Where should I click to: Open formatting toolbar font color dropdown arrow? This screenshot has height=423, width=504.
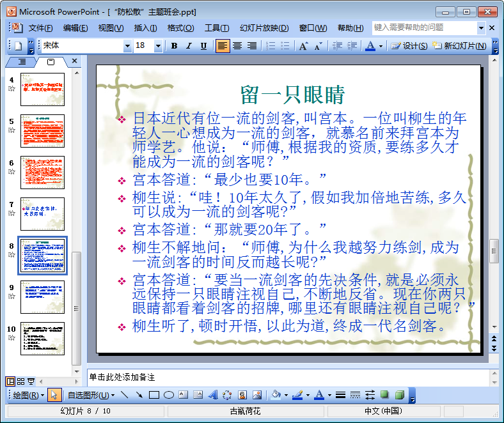pos(381,46)
